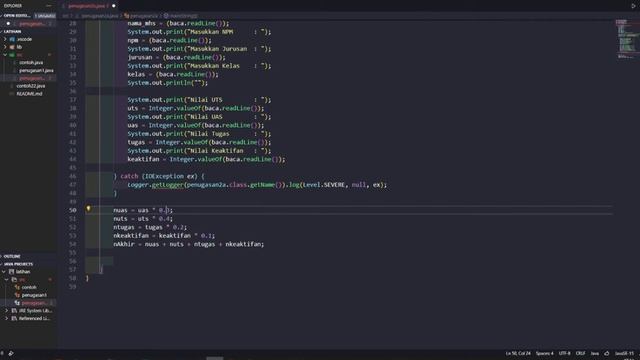Open the Explorer more actions ellipsis
640x360 pixels.
click(x=49, y=6)
